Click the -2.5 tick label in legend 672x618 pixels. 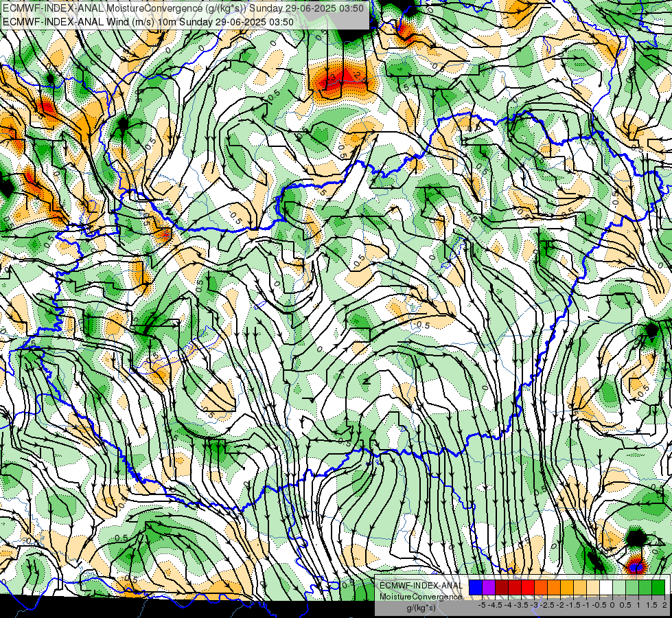pos(547,605)
